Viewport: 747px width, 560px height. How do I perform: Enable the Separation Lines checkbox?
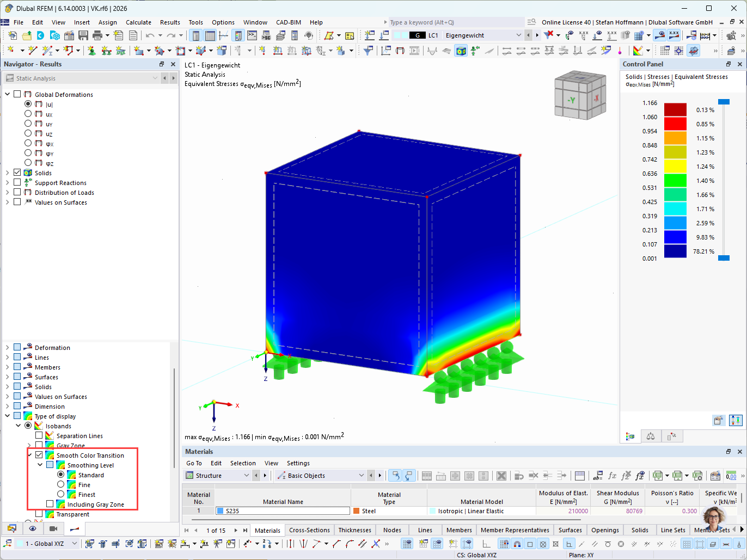39,436
